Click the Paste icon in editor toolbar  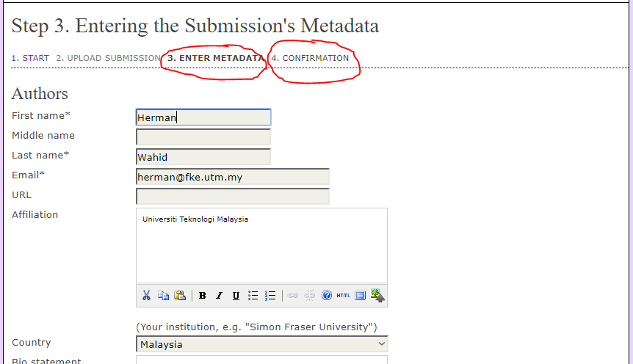pos(180,296)
